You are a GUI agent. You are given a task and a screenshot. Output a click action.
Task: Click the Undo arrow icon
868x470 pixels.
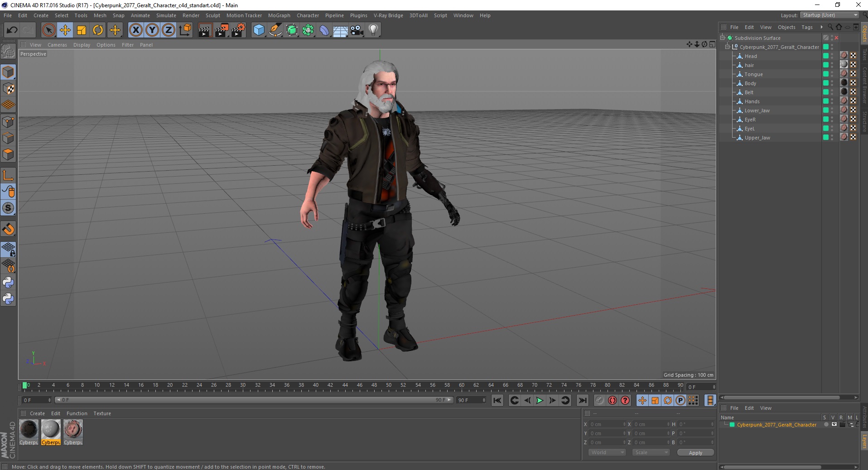[12, 30]
